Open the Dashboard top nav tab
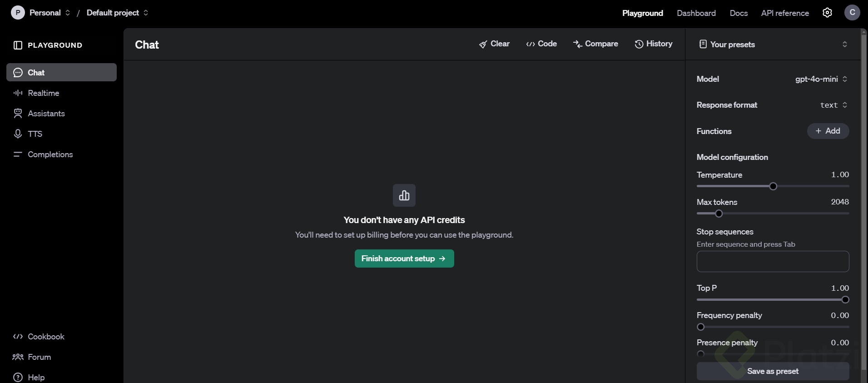The height and width of the screenshot is (383, 868). click(x=696, y=13)
